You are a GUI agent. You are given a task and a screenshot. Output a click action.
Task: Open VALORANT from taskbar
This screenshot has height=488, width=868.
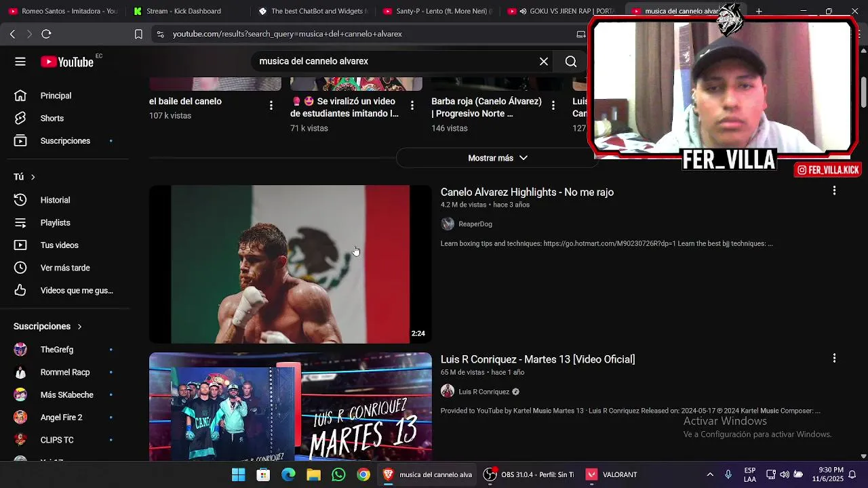(611, 474)
